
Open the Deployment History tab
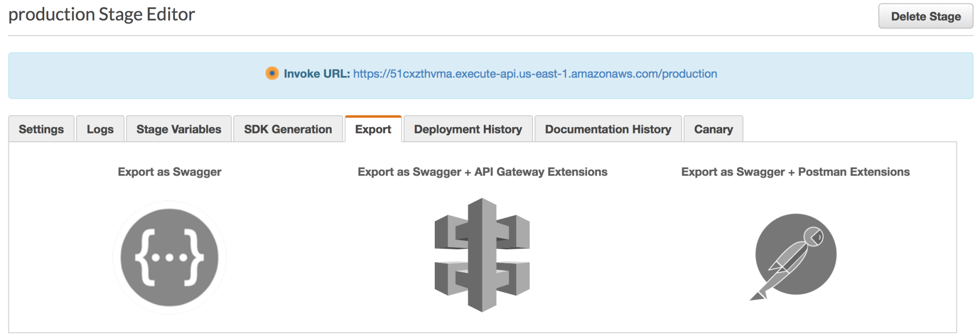tap(468, 129)
